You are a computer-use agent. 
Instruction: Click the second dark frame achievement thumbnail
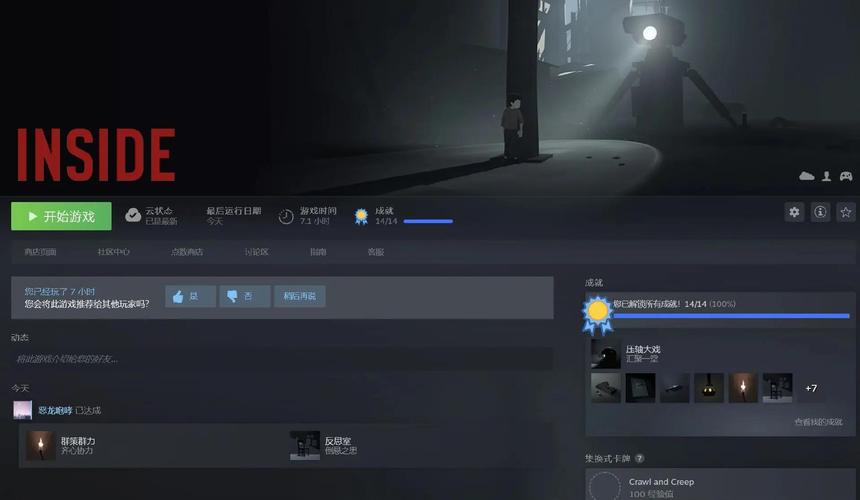(640, 388)
